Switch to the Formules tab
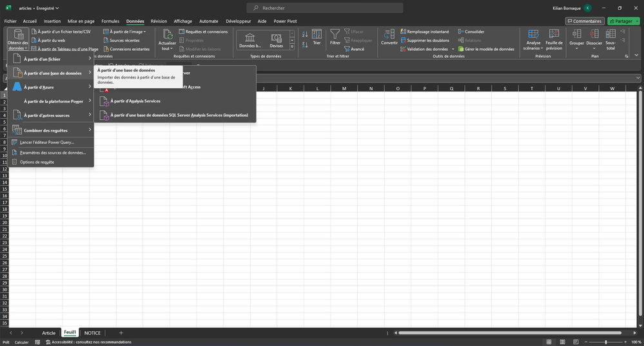The image size is (644, 346). 110,21
